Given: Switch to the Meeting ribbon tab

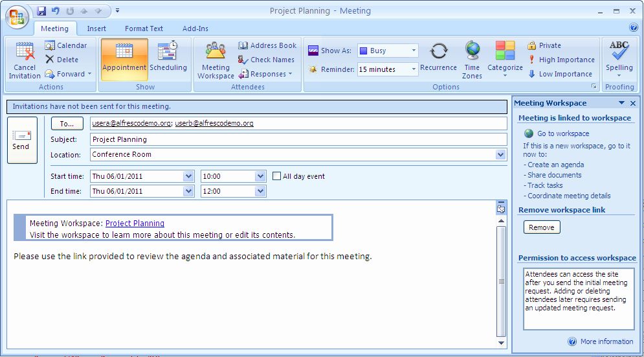Looking at the screenshot, I should 54,29.
